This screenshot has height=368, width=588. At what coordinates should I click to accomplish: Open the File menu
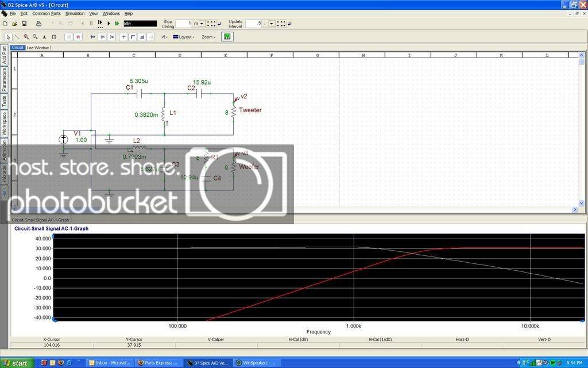pos(13,14)
